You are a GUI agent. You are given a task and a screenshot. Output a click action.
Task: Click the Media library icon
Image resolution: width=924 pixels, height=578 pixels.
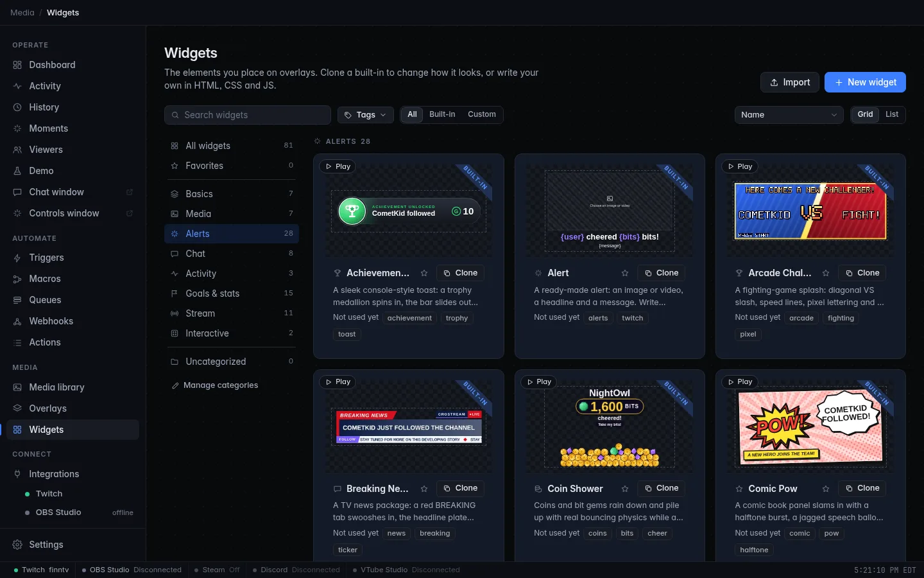[x=17, y=387]
